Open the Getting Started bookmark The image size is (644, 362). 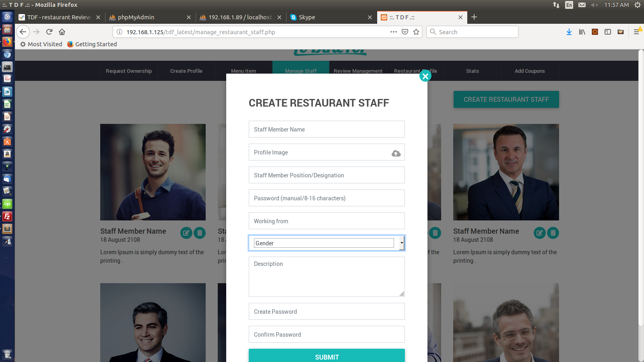92,44
